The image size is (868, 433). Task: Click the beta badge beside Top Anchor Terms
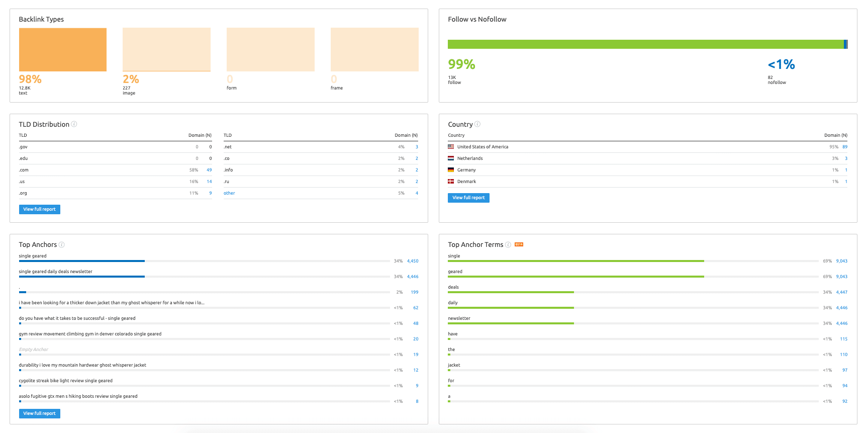(x=519, y=244)
